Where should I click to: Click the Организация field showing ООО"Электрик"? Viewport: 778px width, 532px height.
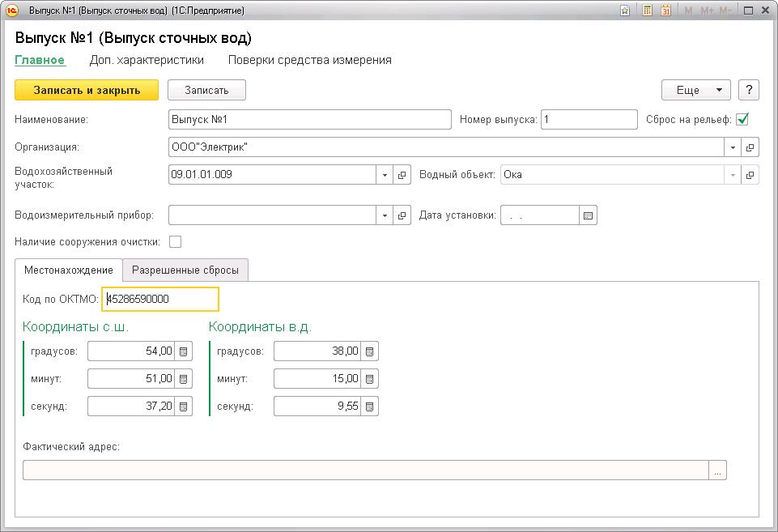[x=447, y=147]
